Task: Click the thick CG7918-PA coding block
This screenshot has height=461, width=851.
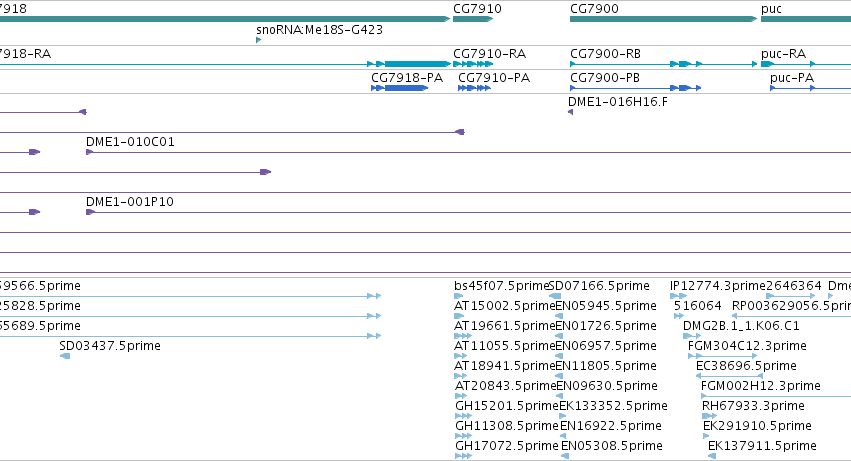Action: [x=406, y=88]
